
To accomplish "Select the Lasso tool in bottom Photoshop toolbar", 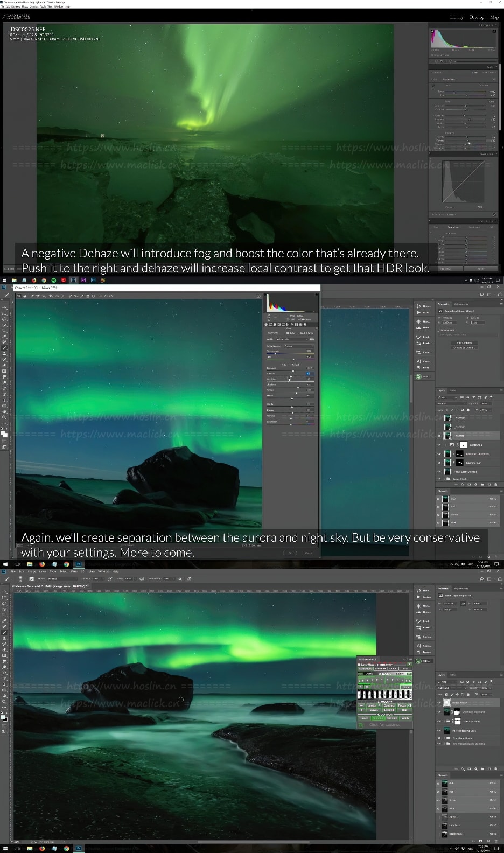I will (x=5, y=603).
